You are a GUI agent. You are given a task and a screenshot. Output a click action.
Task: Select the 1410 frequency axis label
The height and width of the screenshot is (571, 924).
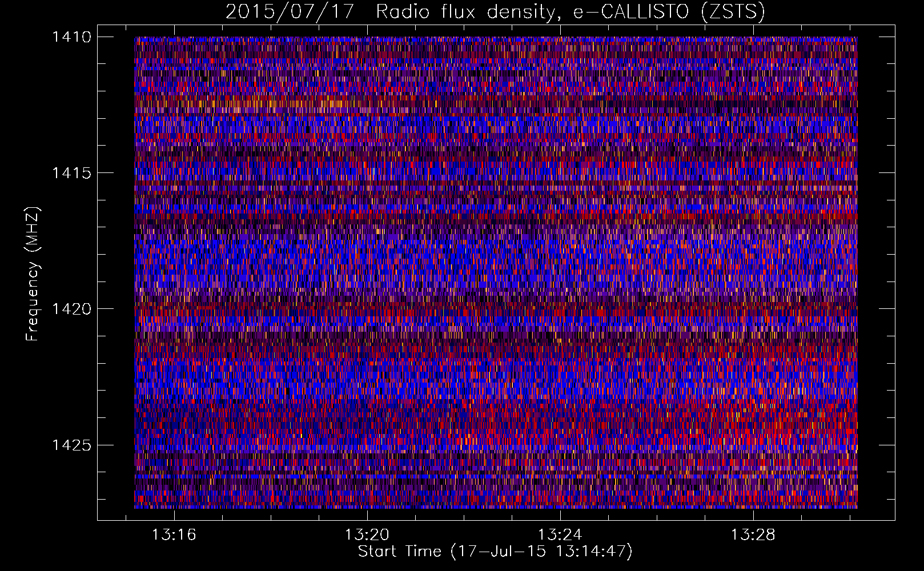click(71, 37)
